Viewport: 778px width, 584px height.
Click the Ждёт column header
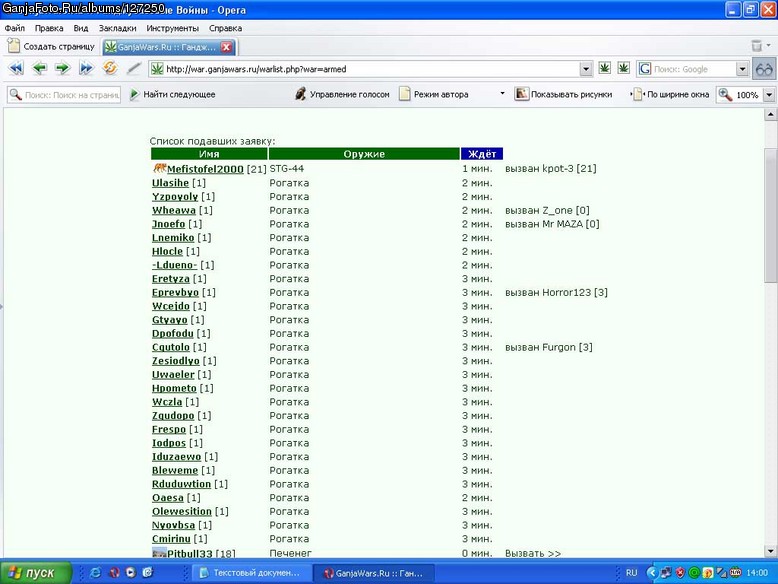click(x=482, y=154)
